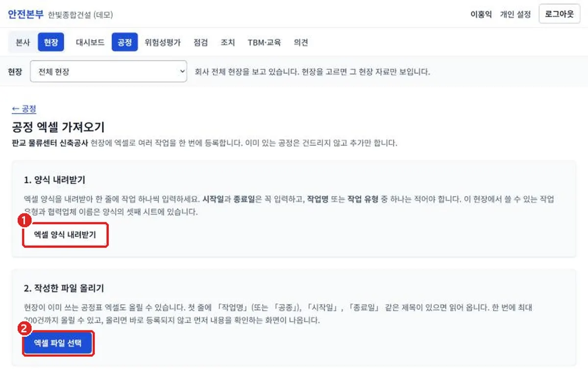Click 엑셀 양식 내려받기 button
This screenshot has height=375, width=588.
coord(65,235)
